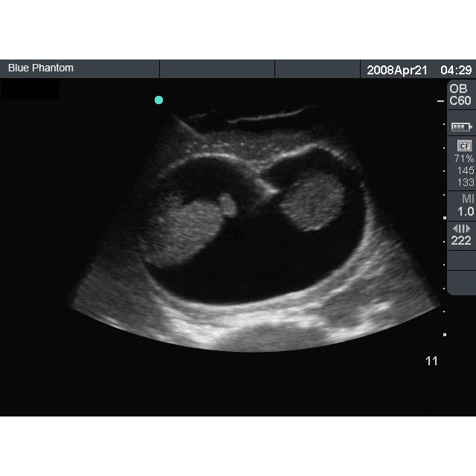Image resolution: width=476 pixels, height=476 pixels.
Task: Click the 2008Apr21 date display
Action: click(x=397, y=70)
